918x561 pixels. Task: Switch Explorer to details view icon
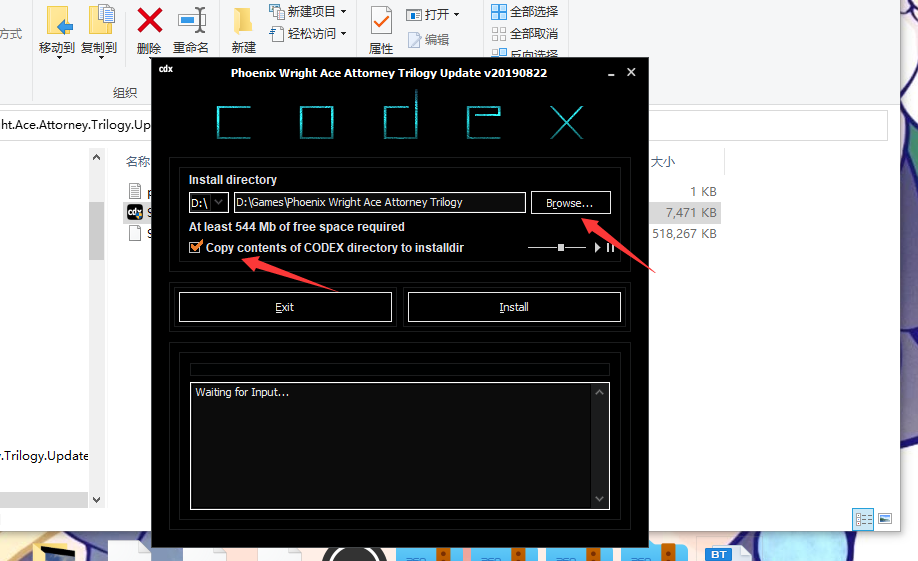click(x=863, y=519)
